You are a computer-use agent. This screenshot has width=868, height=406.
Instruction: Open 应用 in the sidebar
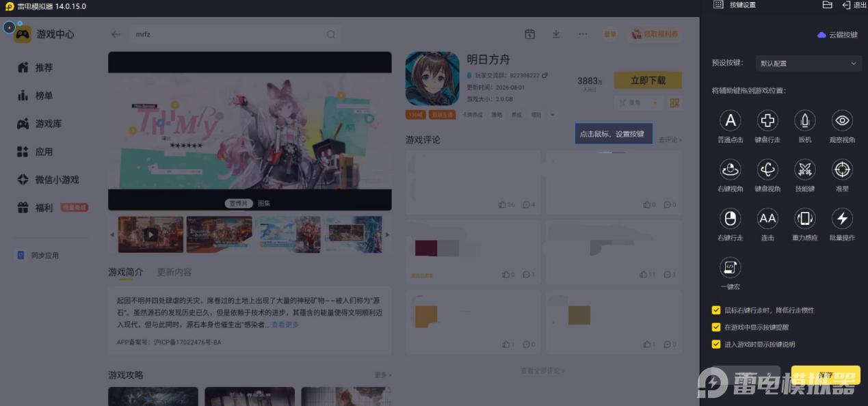(35, 152)
